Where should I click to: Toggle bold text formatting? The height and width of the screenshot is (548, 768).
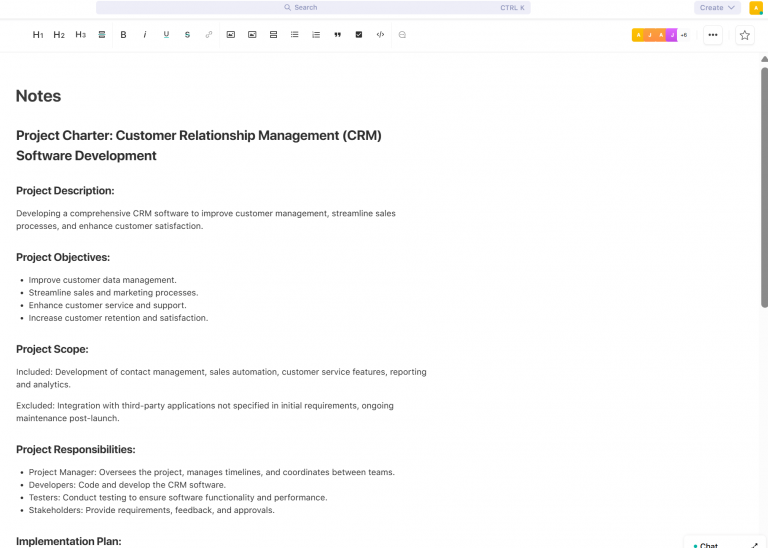(x=123, y=35)
